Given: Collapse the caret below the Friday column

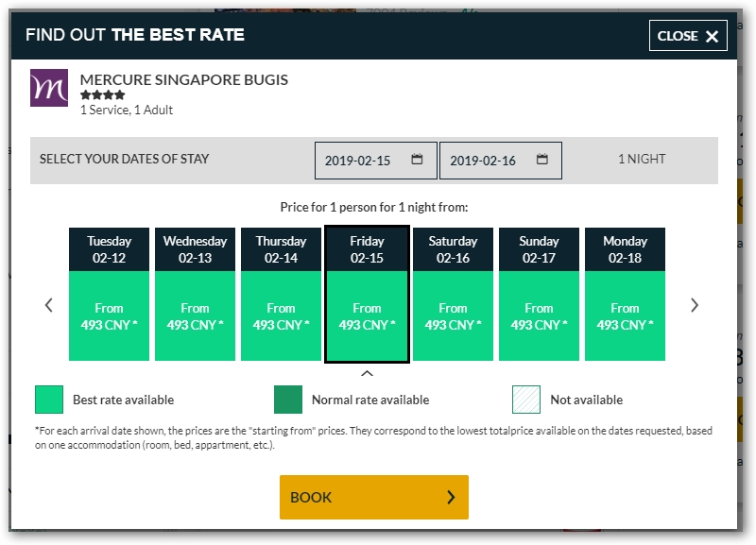Looking at the screenshot, I should 367,373.
